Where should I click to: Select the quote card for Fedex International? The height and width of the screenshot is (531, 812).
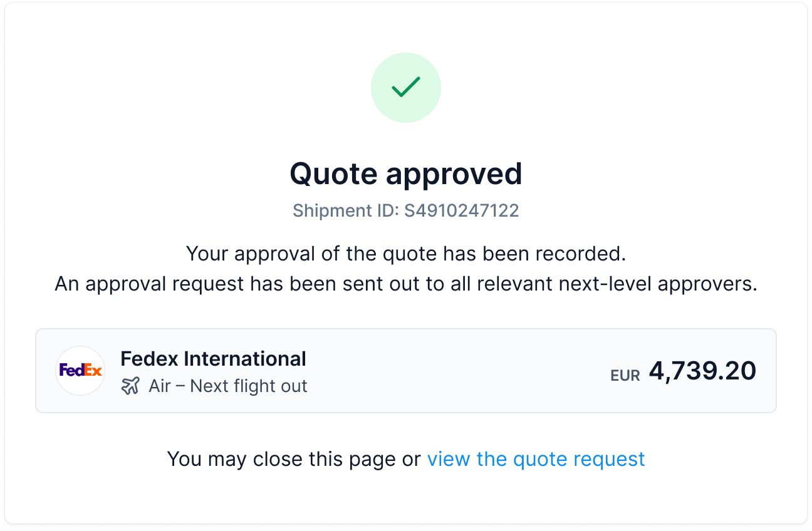click(x=406, y=371)
